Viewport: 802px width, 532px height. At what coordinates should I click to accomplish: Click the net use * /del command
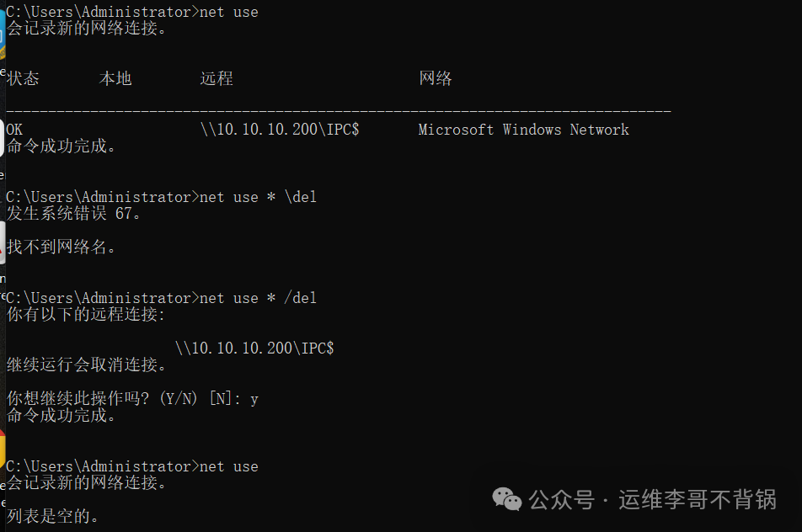(x=259, y=297)
